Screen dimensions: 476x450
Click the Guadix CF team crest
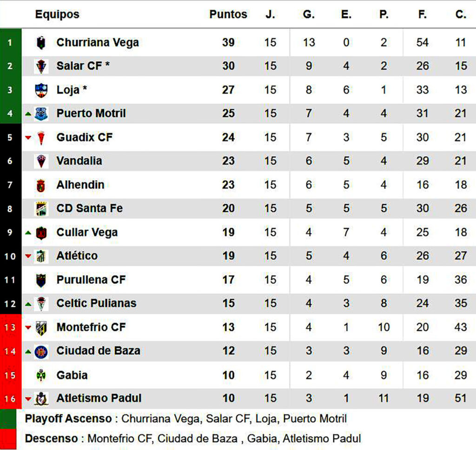click(41, 138)
